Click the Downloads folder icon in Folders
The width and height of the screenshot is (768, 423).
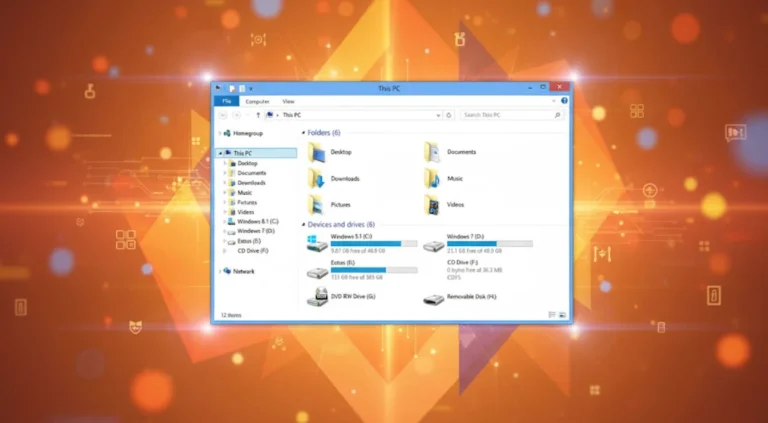[316, 179]
